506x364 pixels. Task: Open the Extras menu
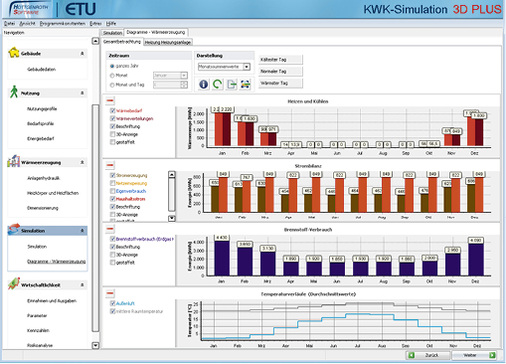tap(95, 23)
